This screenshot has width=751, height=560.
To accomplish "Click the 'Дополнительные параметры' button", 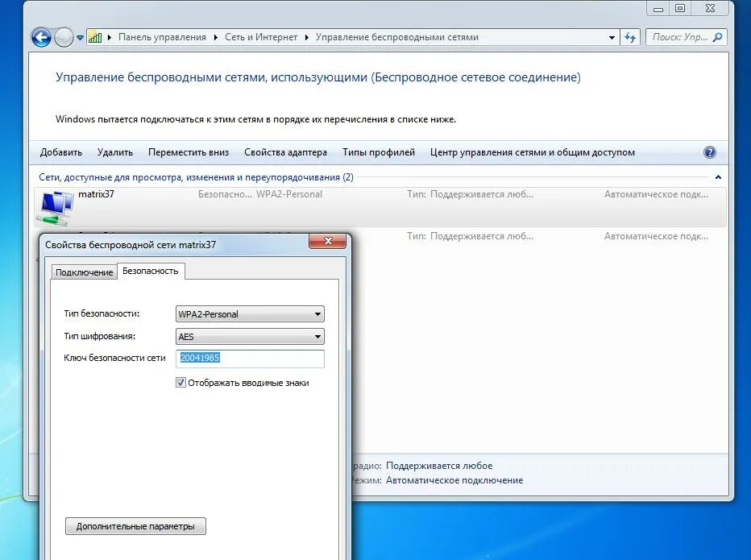I will point(135,526).
